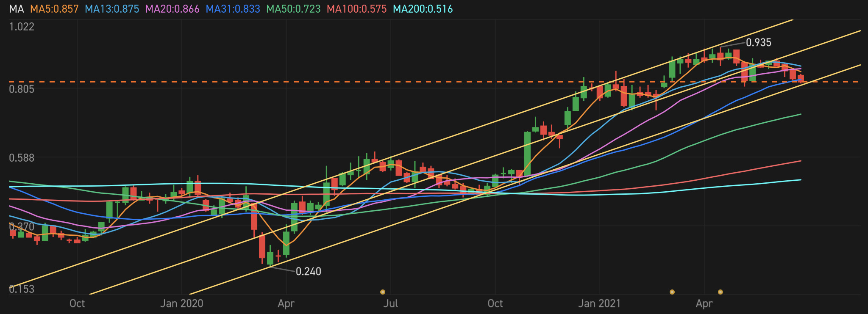Select the MA200:0.516 legend entry
Image resolution: width=868 pixels, height=314 pixels.
click(x=423, y=9)
